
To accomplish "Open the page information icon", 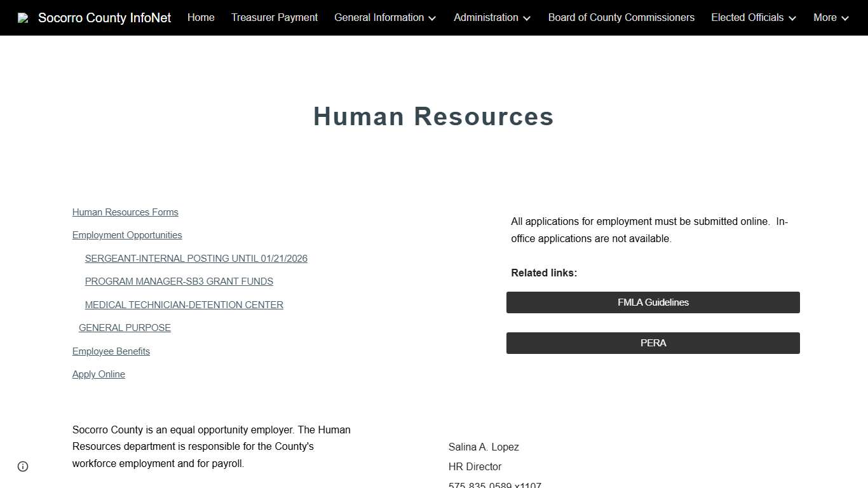I will pos(22,466).
